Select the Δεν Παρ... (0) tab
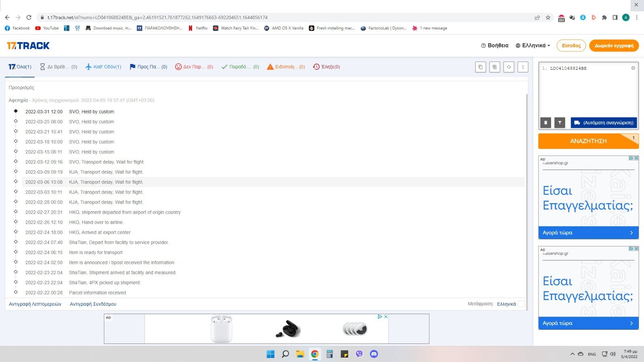 pyautogui.click(x=194, y=67)
